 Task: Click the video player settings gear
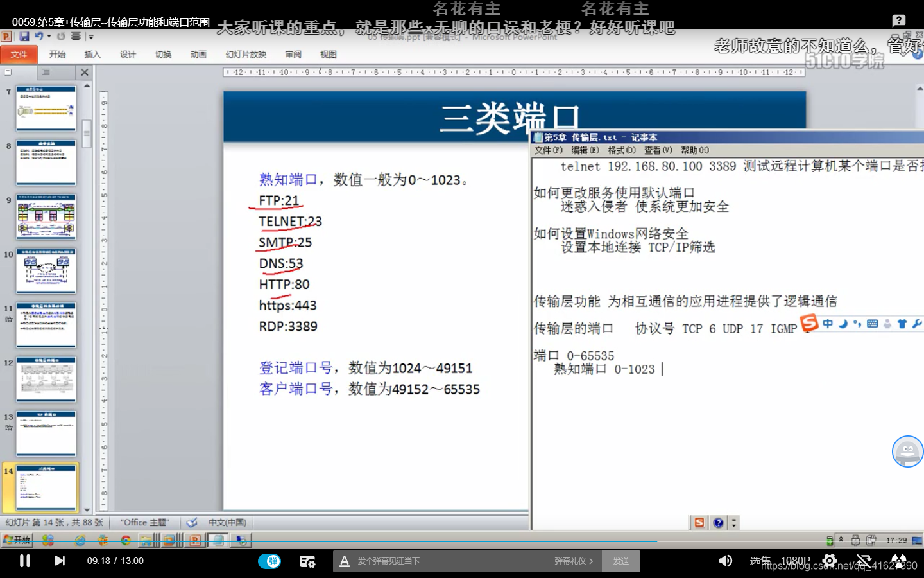click(x=829, y=561)
